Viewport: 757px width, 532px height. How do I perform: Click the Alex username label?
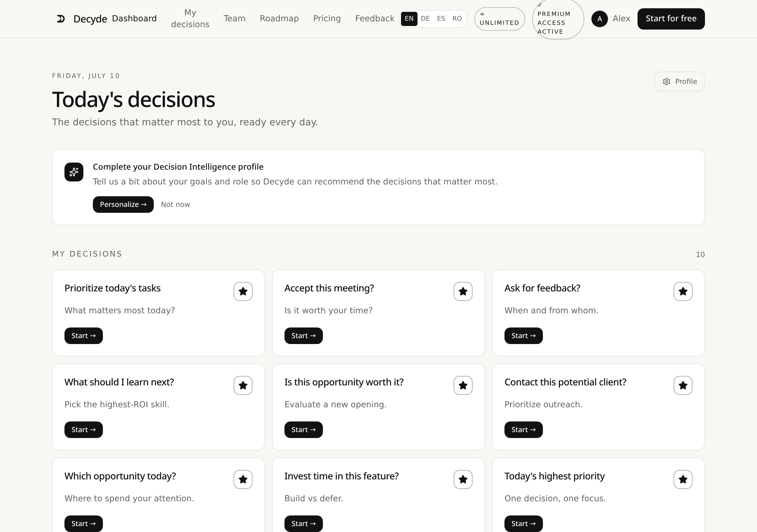(x=622, y=18)
